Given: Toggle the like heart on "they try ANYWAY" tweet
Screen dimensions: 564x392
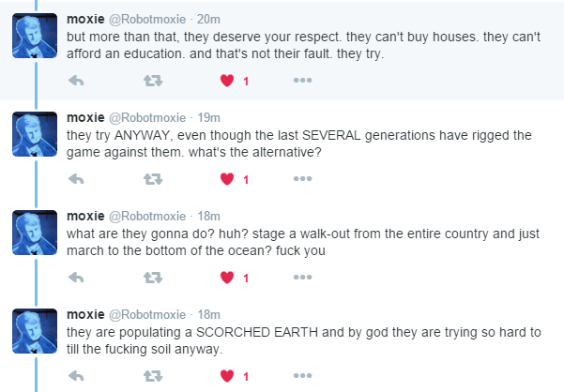Looking at the screenshot, I should point(226,179).
